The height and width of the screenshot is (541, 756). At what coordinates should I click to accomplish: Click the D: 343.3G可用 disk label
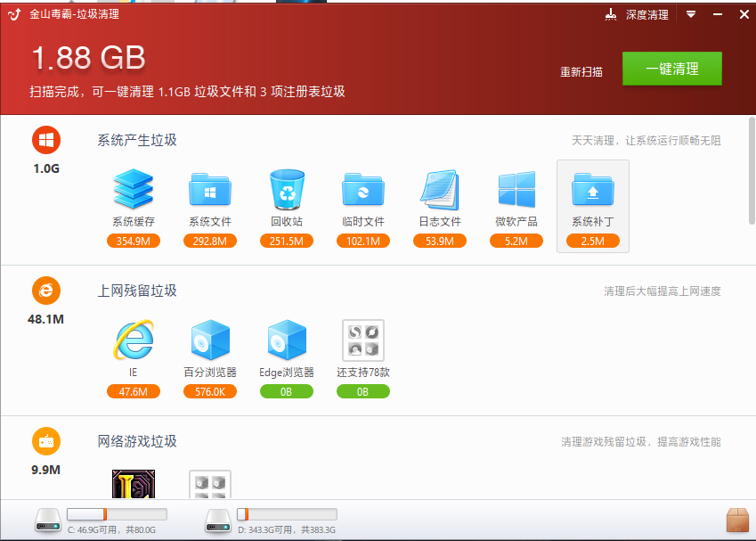[287, 530]
